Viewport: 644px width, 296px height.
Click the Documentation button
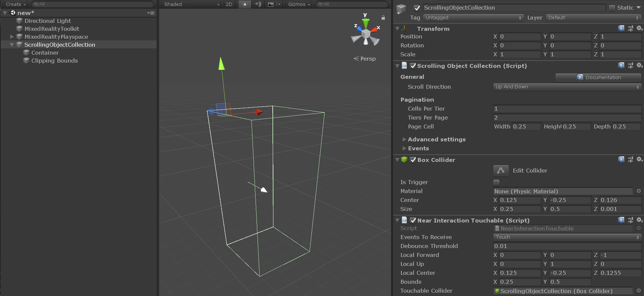[598, 77]
